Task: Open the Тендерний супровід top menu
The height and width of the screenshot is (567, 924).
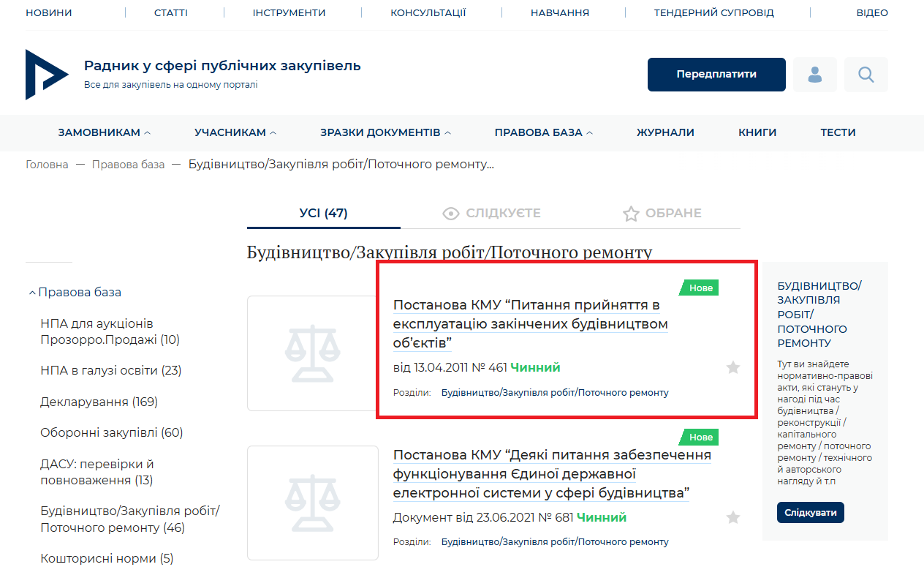Action: point(713,12)
